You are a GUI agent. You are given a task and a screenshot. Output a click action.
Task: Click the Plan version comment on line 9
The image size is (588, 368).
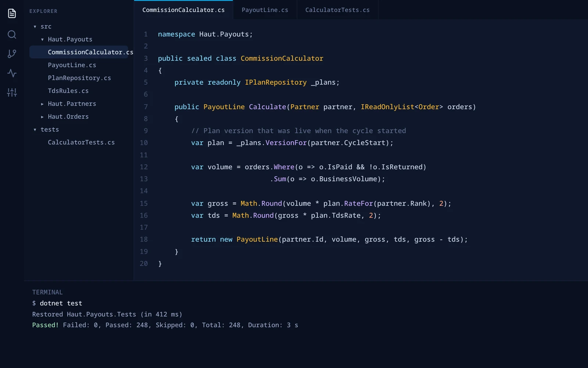click(298, 131)
